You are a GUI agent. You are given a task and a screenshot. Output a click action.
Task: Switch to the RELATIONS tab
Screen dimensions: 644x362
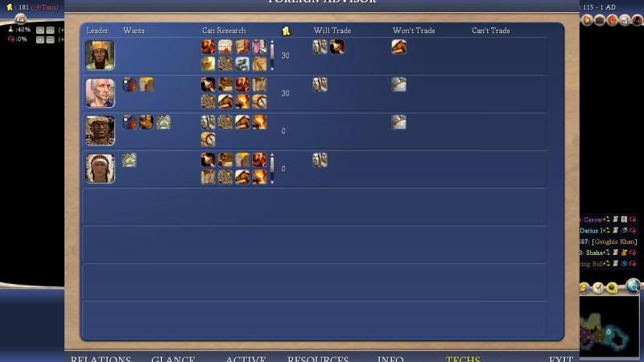coord(101,358)
